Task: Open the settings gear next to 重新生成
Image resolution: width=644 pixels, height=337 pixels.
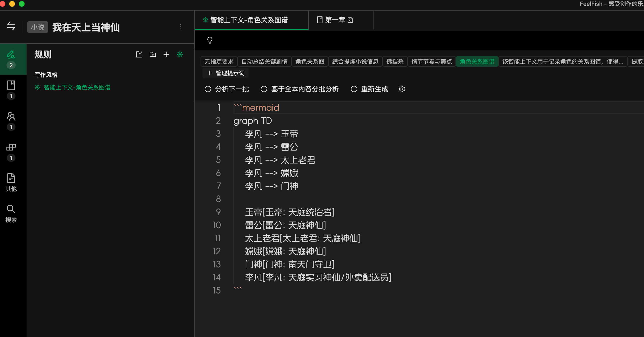Action: click(402, 89)
